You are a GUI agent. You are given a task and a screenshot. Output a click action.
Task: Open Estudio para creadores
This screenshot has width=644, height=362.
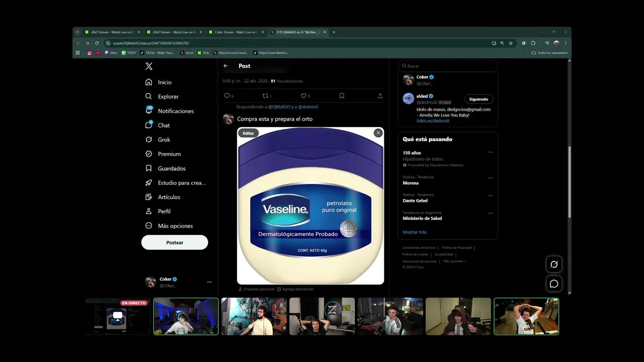(x=176, y=183)
